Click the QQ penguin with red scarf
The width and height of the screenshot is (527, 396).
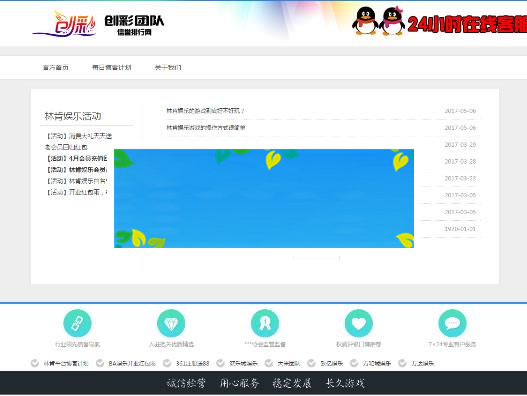coord(365,21)
